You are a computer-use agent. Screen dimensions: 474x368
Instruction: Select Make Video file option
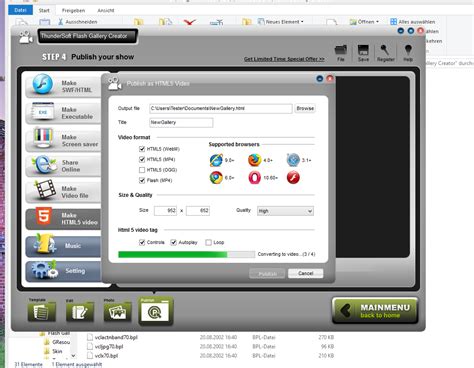click(63, 192)
